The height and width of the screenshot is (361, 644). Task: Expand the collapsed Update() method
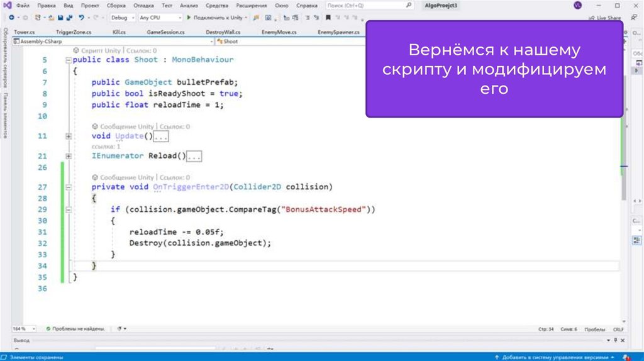coord(68,136)
